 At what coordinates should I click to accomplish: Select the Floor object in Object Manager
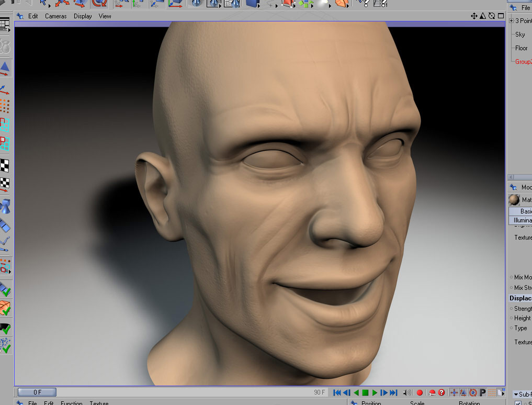(x=521, y=48)
